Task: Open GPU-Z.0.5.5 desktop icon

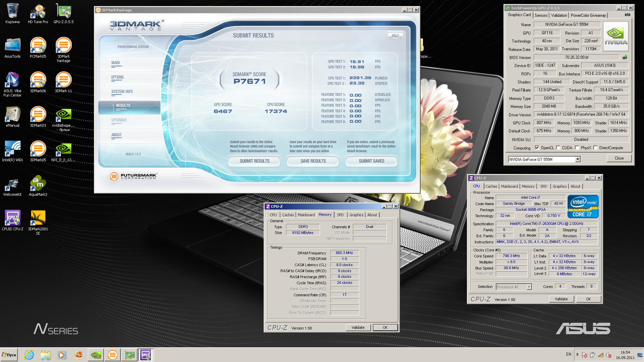Action: pos(63,13)
